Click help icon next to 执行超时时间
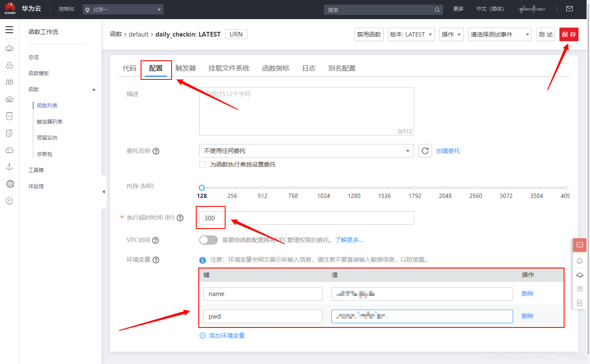The height and width of the screenshot is (364, 590). tap(180, 218)
